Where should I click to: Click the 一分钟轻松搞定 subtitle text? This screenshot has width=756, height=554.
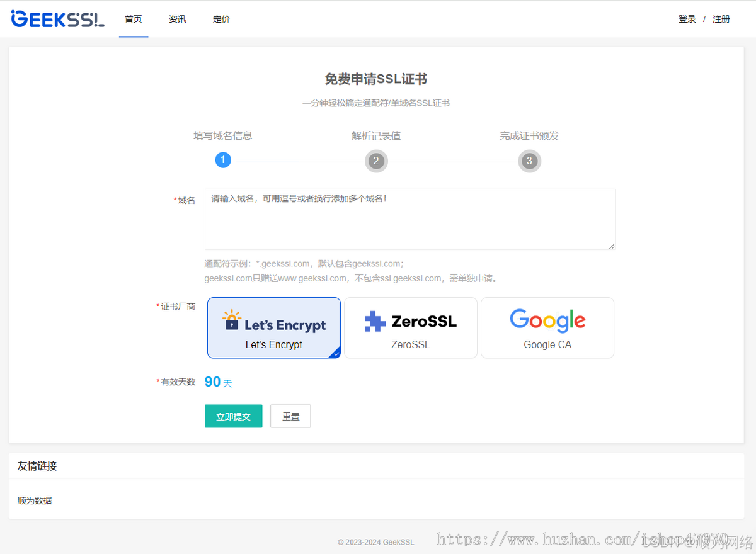click(376, 103)
